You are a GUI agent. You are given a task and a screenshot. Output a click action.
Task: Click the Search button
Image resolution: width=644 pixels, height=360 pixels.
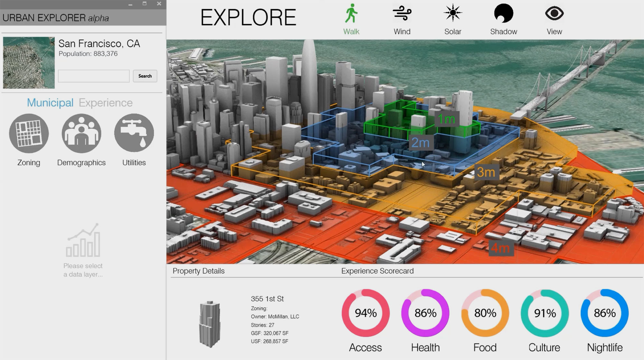click(x=145, y=76)
